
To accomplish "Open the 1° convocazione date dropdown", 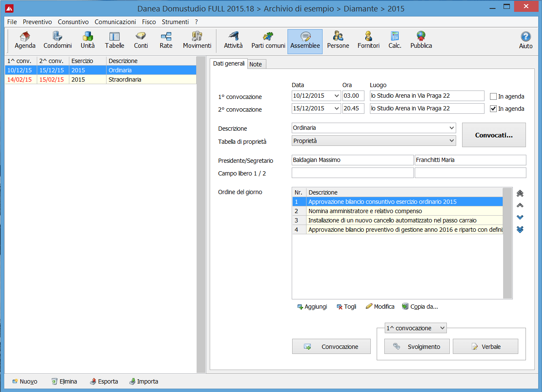I will pos(337,96).
